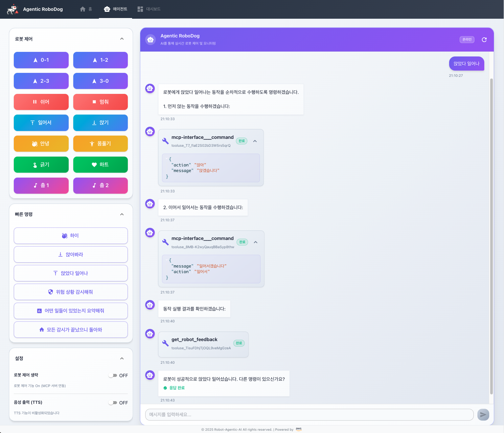Collapse the 로봇 제어 panel

tap(122, 39)
